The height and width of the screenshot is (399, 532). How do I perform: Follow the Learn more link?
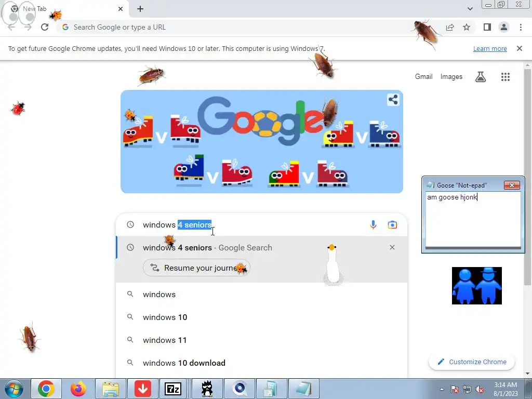click(490, 48)
